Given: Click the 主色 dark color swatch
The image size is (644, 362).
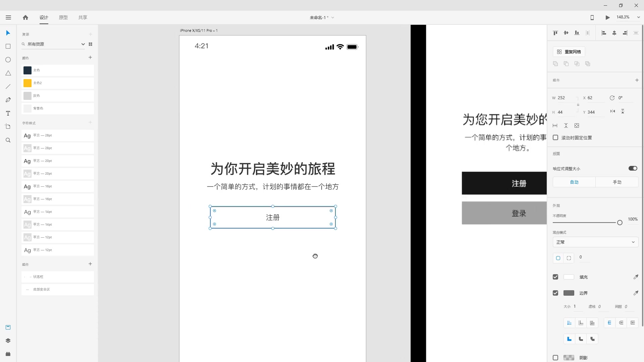Looking at the screenshot, I should 28,70.
